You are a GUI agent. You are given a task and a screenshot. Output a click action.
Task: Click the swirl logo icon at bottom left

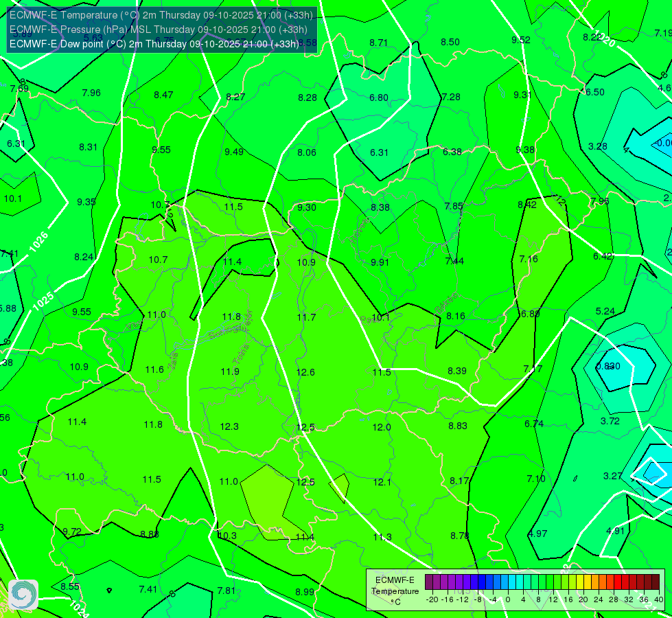point(23,595)
